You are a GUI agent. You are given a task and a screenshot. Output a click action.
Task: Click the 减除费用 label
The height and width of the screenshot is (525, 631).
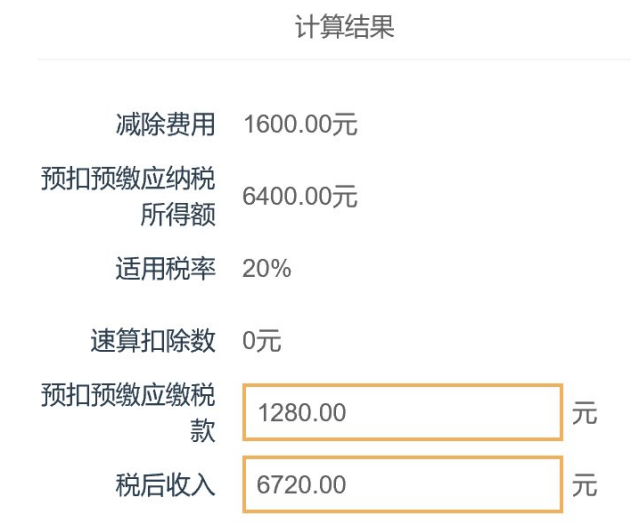[x=165, y=125]
